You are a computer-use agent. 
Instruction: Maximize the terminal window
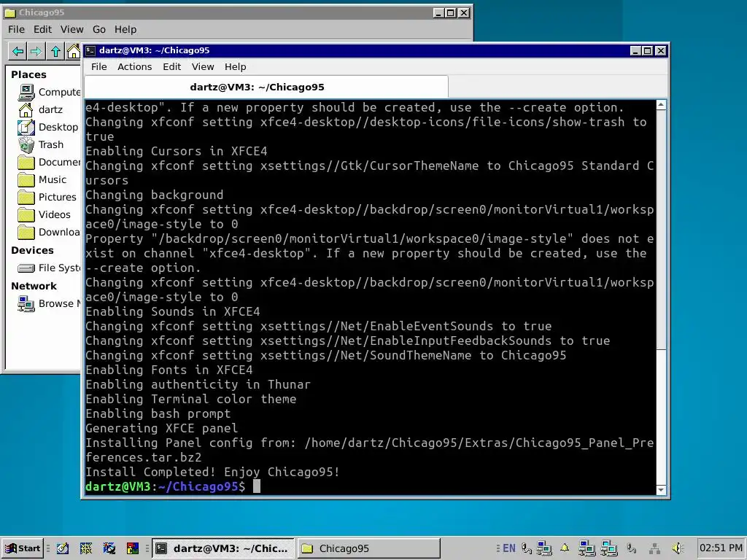point(648,50)
